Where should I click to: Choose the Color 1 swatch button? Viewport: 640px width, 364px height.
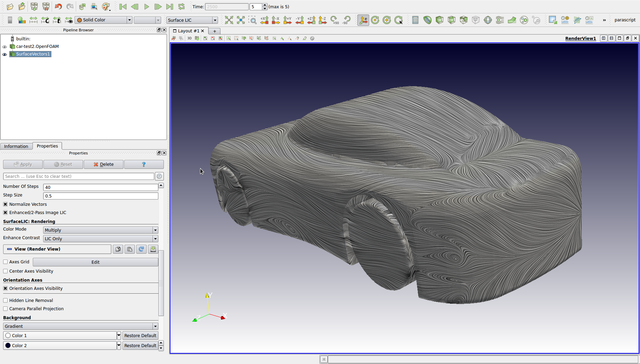tap(60, 335)
